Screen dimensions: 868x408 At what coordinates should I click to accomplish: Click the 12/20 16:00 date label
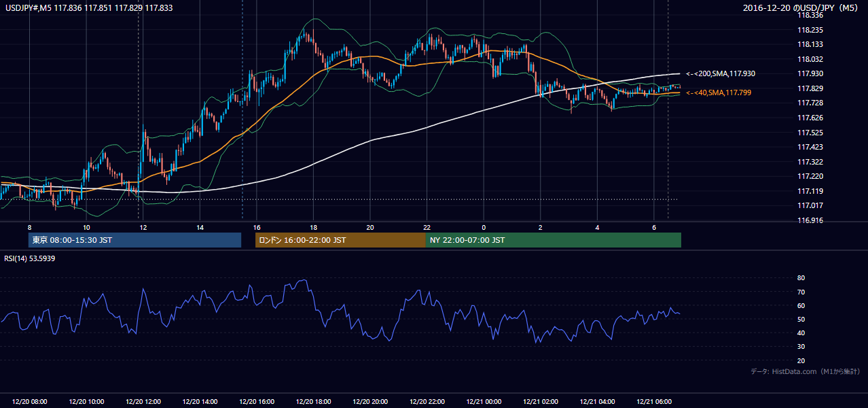(x=257, y=402)
